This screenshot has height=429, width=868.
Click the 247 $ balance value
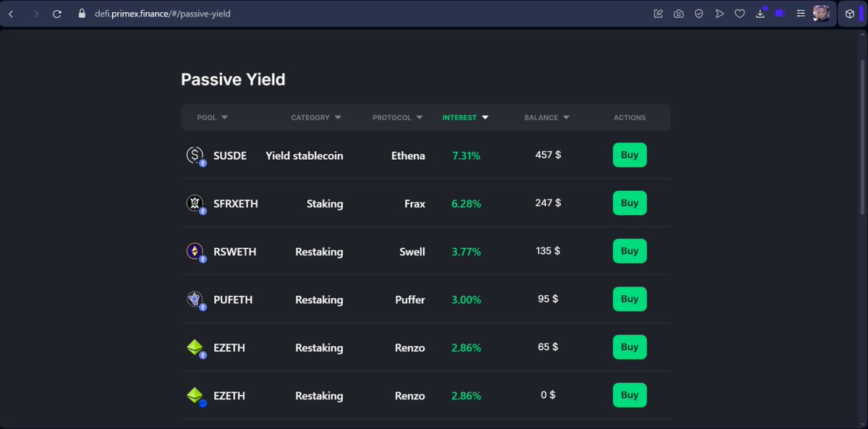[x=548, y=203]
